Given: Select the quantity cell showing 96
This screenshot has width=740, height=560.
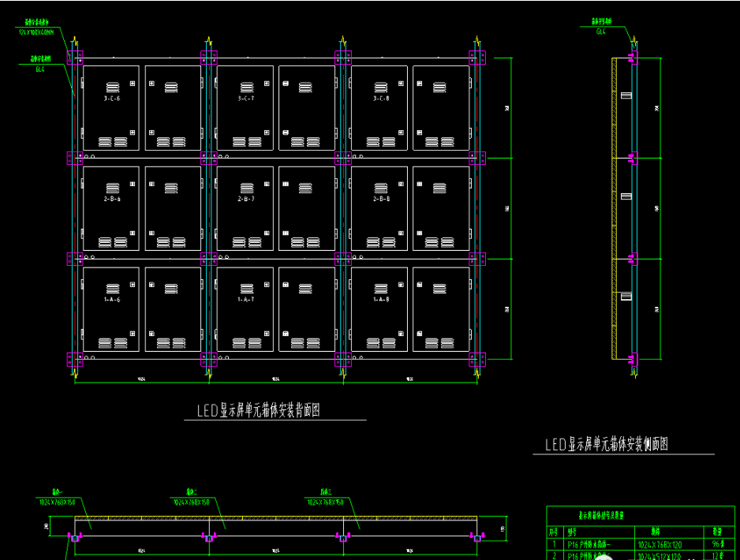Looking at the screenshot, I should tap(717, 543).
